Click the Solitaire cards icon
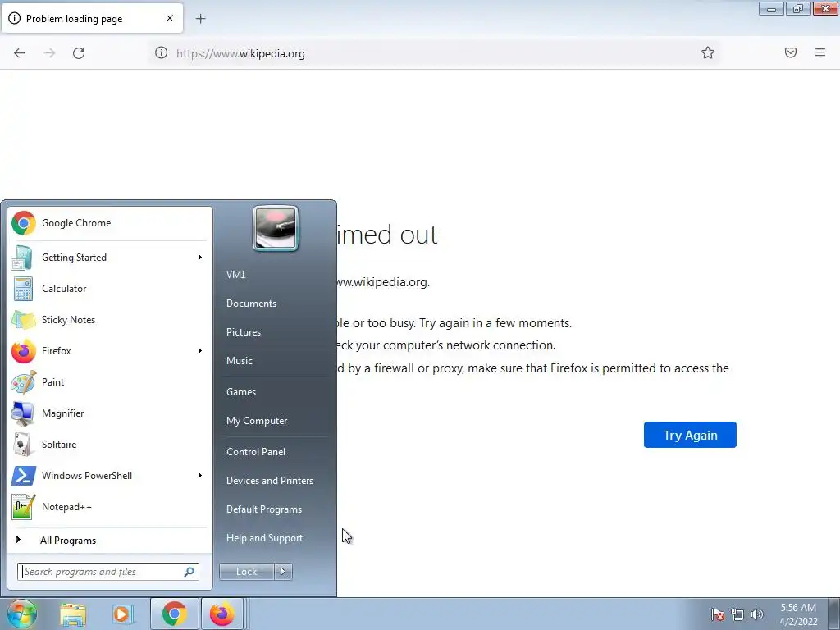Screen dimensions: 840x630 click(x=22, y=444)
